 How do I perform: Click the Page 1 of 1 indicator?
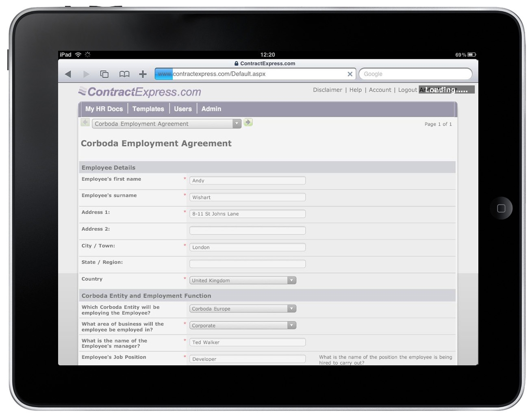(438, 124)
